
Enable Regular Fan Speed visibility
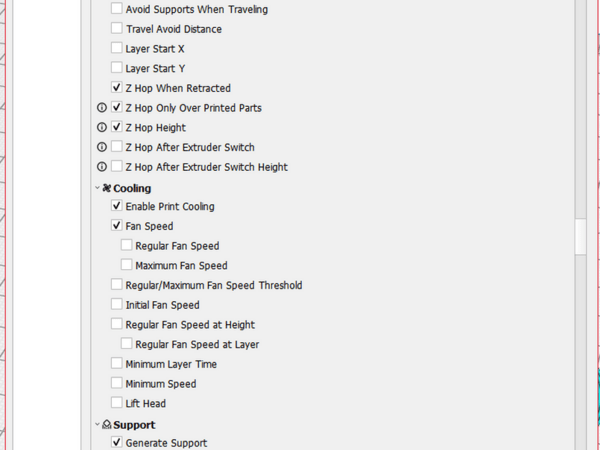tap(127, 245)
